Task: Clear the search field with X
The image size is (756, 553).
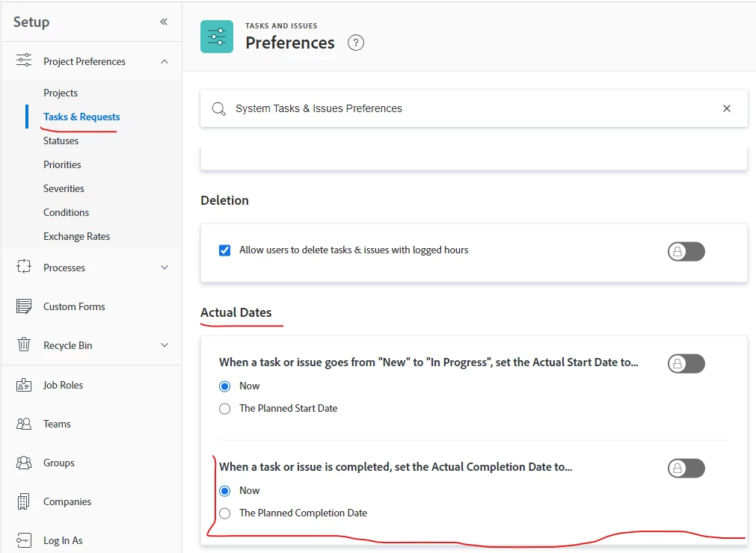Action: click(x=726, y=108)
